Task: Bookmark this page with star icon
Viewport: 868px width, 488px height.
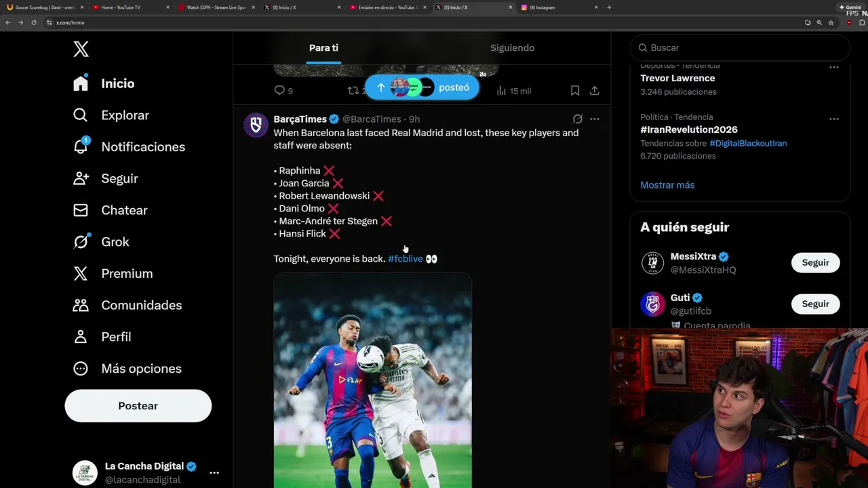Action: [x=831, y=22]
